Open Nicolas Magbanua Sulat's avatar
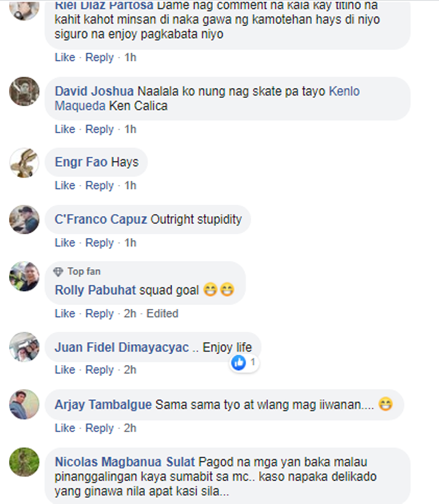 24,462
